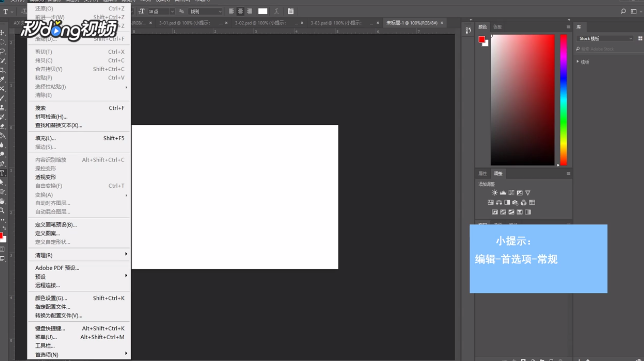Choose 搜索 (Ctrl+F) from Edit menu
Viewport: 644px width, 361px height.
[x=79, y=108]
